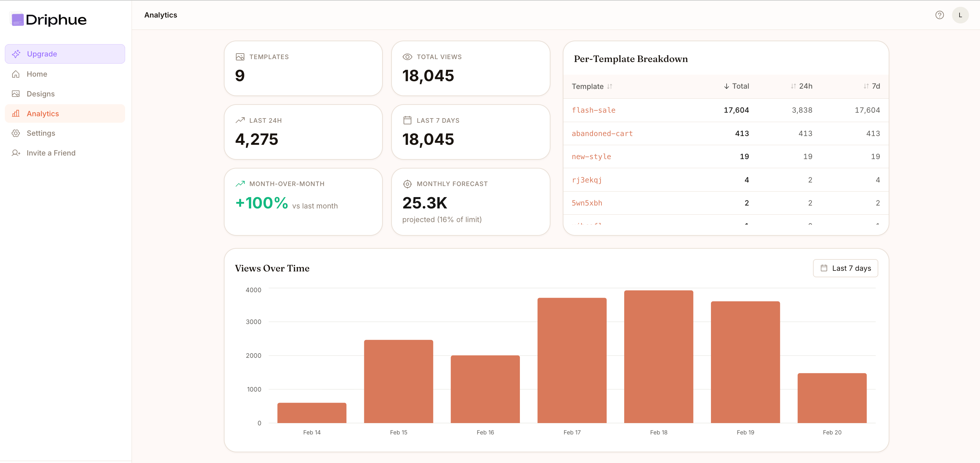The height and width of the screenshot is (463, 980).
Task: Click the Feb 17 bar in chart
Action: pyautogui.click(x=572, y=361)
